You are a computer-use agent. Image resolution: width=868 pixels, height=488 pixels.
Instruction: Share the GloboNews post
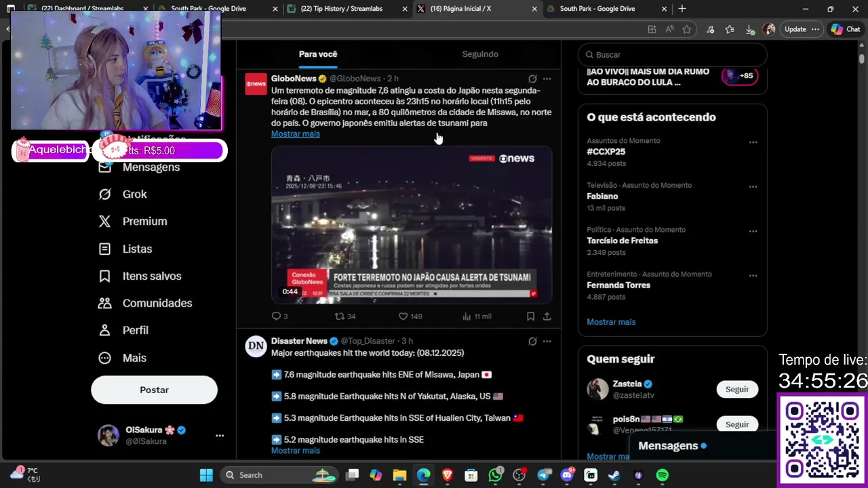(547, 317)
